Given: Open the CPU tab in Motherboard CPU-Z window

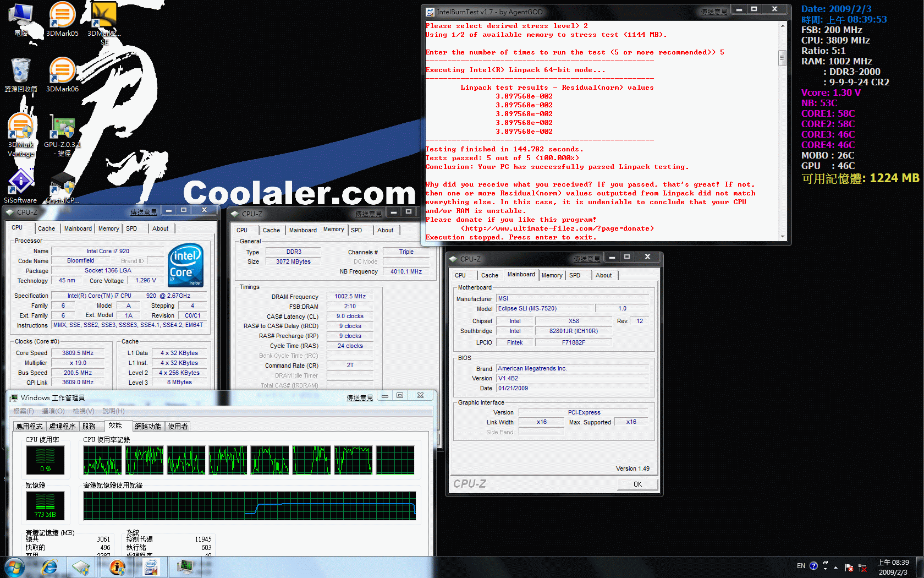Looking at the screenshot, I should coord(460,275).
